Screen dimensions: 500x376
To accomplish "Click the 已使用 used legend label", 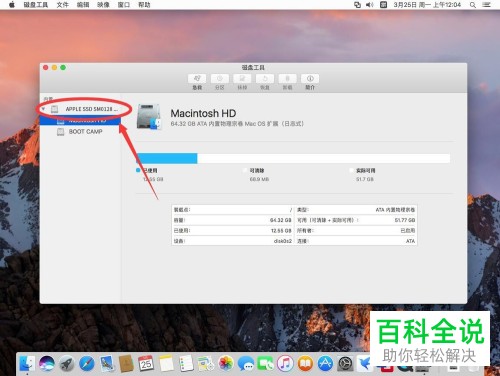I will point(150,170).
